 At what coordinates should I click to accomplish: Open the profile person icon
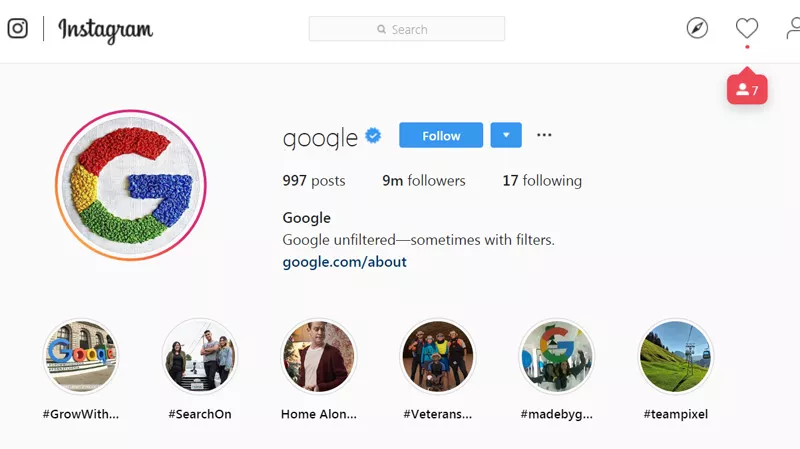pos(793,28)
